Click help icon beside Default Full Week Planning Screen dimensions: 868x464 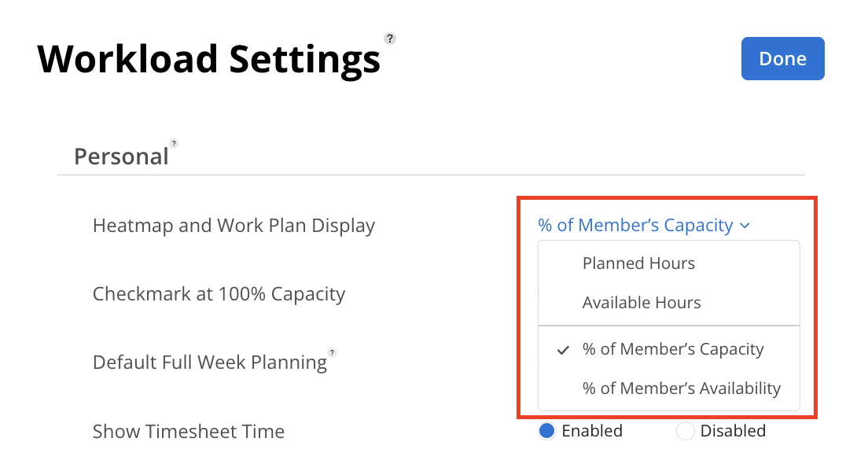click(x=333, y=352)
